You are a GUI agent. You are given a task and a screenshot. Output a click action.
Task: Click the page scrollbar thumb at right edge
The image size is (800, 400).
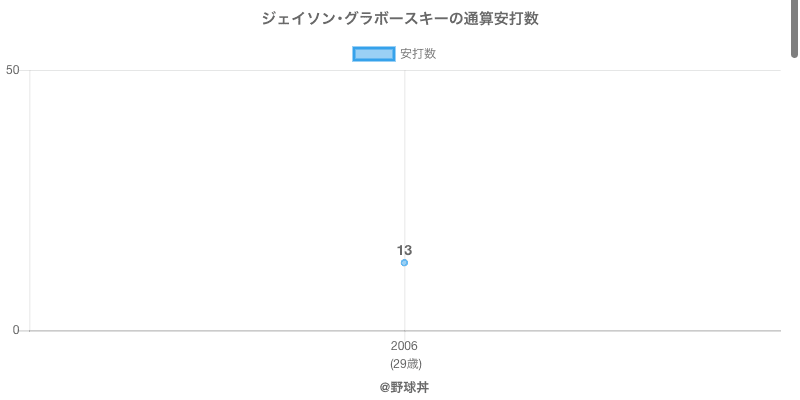(x=795, y=28)
